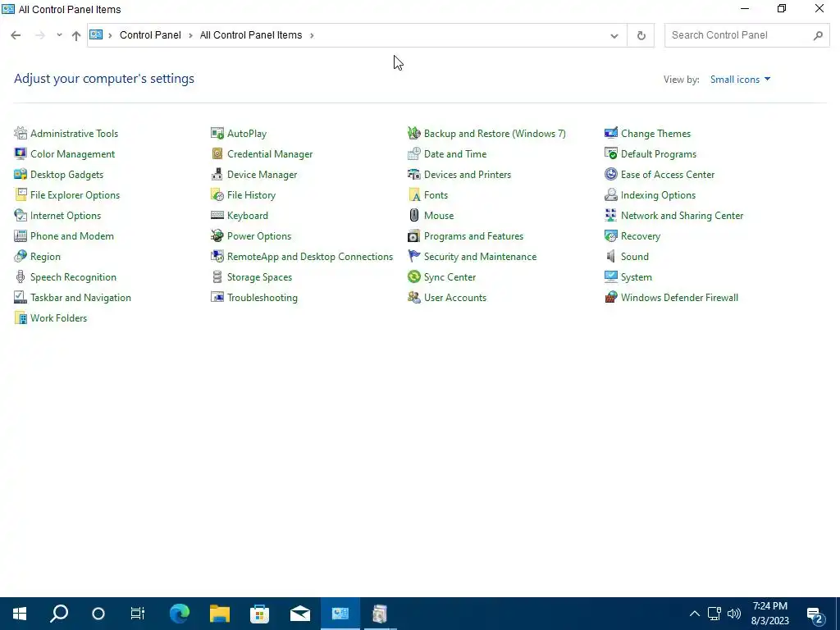Expand the address bar history dropdown

pyautogui.click(x=614, y=35)
